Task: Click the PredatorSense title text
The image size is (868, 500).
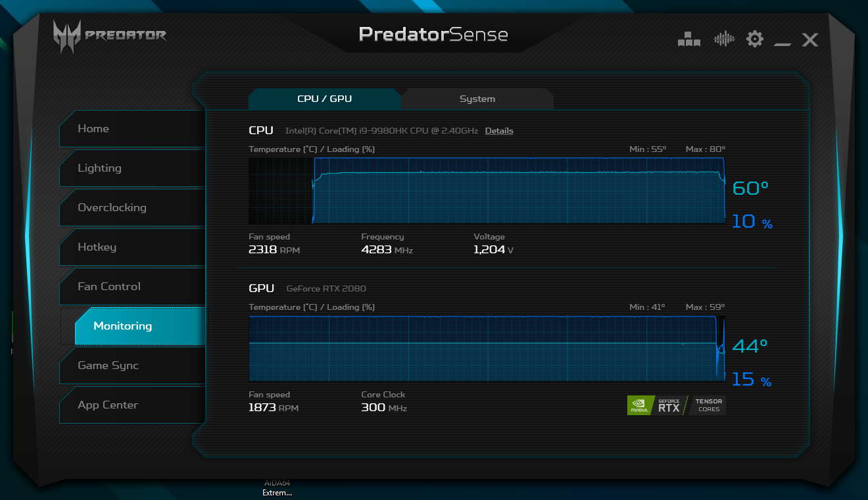Action: [x=433, y=34]
